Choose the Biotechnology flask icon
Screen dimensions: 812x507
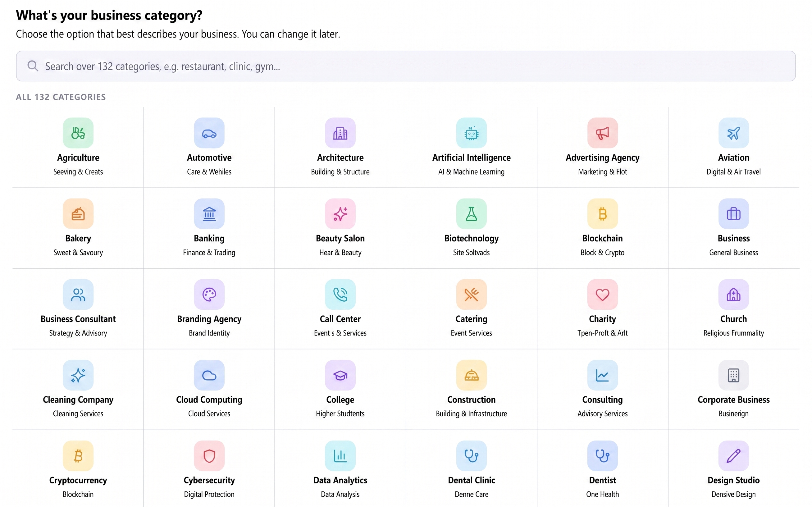pos(471,214)
